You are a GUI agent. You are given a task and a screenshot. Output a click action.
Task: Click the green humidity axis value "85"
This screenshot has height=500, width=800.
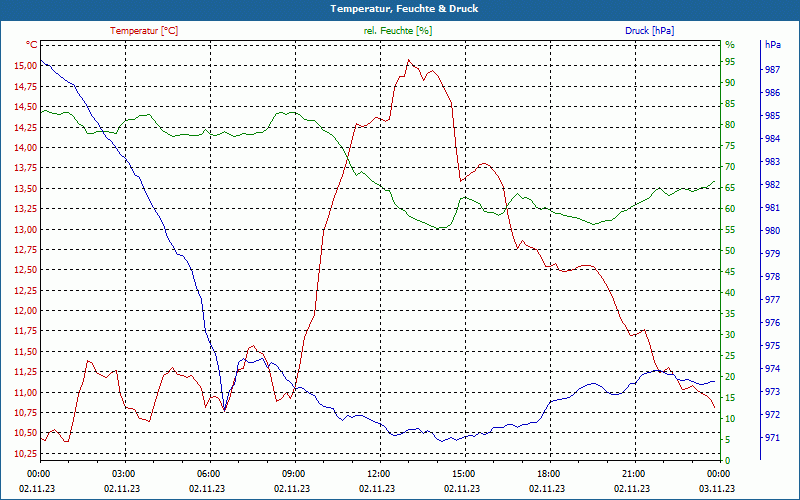(x=730, y=104)
